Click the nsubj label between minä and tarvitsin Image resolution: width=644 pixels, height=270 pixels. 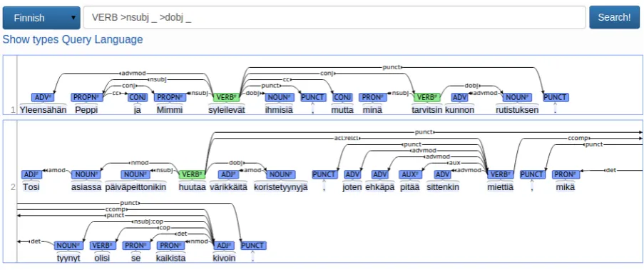[x=399, y=93]
